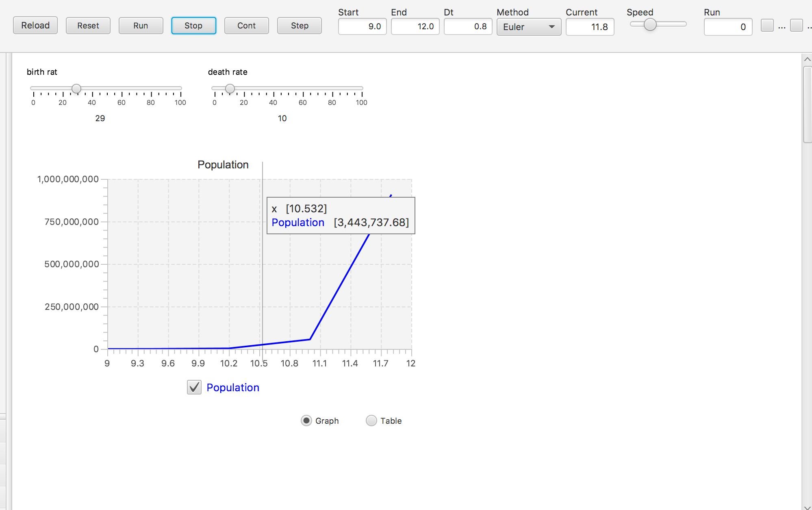
Task: Click first small square button after Run field
Action: coord(767,26)
